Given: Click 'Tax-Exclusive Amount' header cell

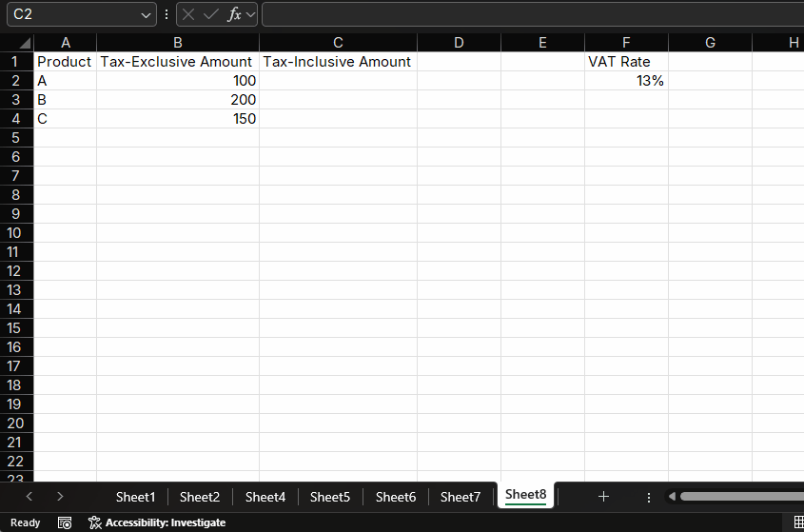Looking at the screenshot, I should click(x=177, y=62).
